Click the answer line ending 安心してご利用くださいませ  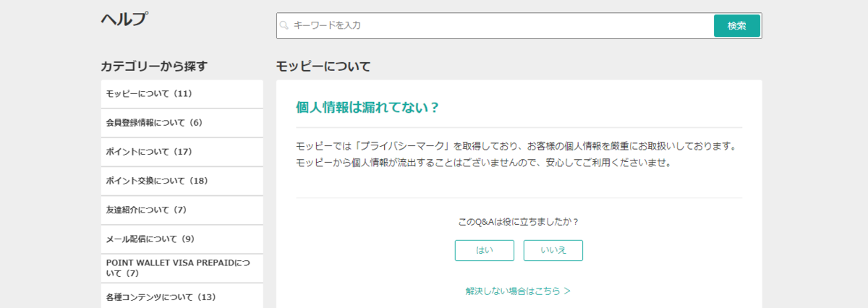(484, 163)
